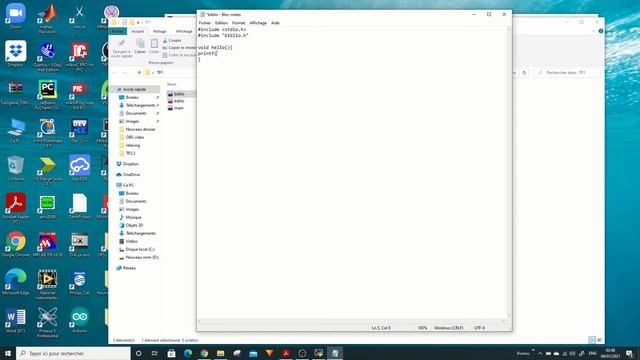
Task: Select Nouveau dossier in Explorer sidebar
Action: tap(140, 129)
